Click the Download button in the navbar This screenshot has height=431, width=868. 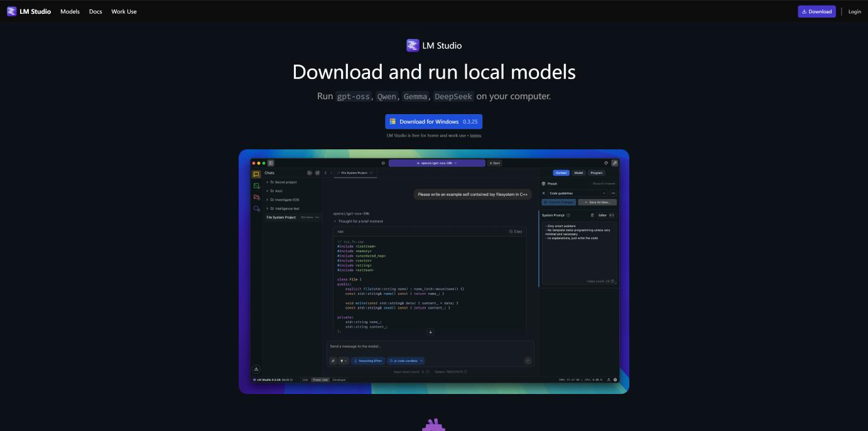click(816, 11)
